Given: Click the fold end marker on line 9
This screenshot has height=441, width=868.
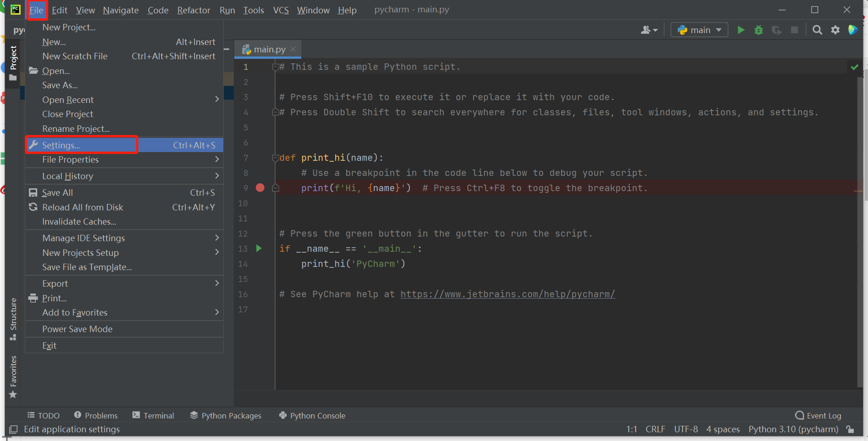Looking at the screenshot, I should [276, 188].
